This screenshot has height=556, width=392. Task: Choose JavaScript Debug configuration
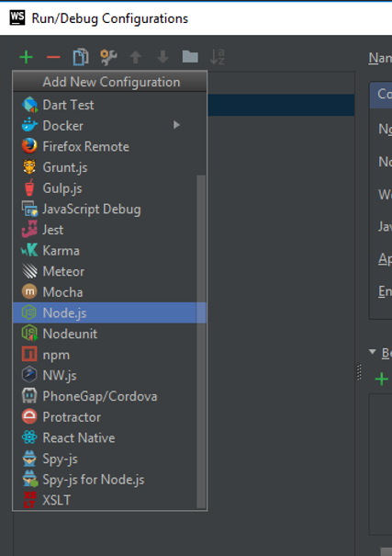click(x=109, y=209)
